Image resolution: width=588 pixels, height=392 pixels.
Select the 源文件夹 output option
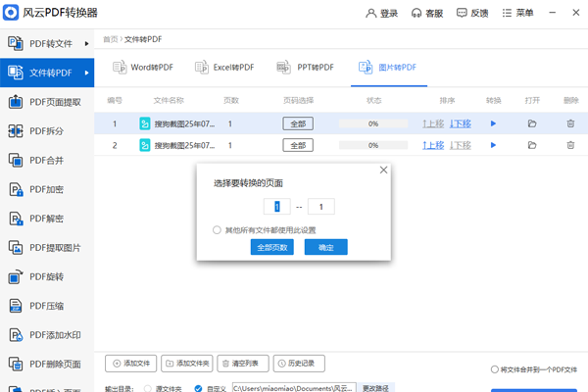click(146, 389)
